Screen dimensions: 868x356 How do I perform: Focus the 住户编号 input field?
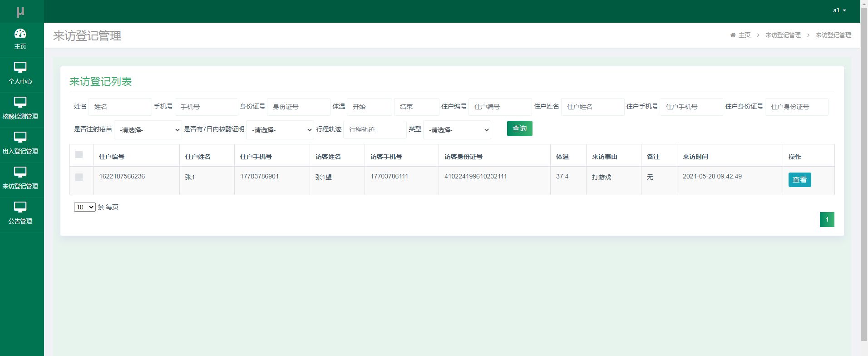click(x=500, y=107)
